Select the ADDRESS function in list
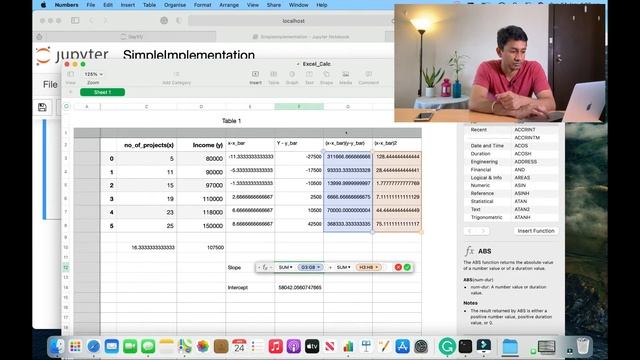 point(526,162)
